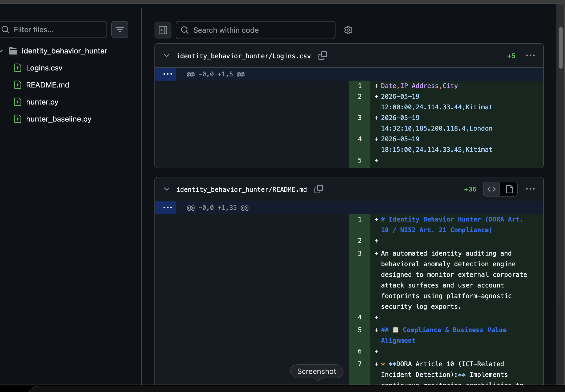This screenshot has width=565, height=392.
Task: Open diff view settings gear
Action: point(348,30)
